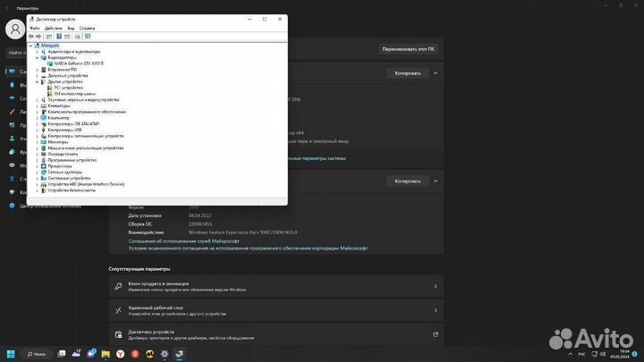Click the user account avatar in Settings
Image resolution: width=644 pixels, height=362 pixels.
[x=15, y=29]
